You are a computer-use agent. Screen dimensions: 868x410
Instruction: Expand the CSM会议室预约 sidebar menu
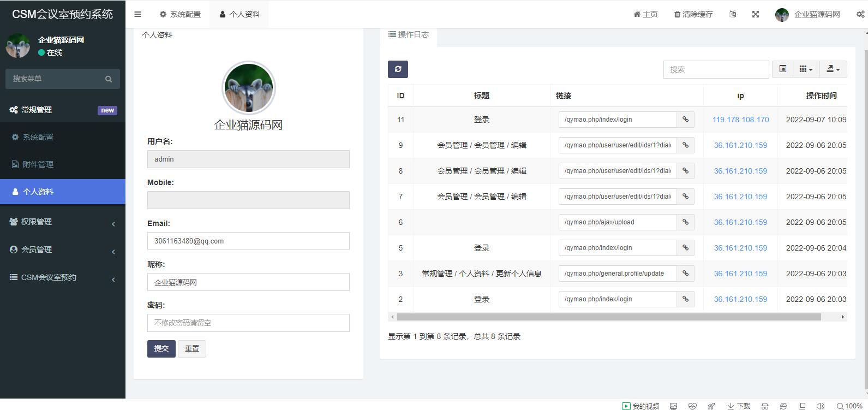point(63,277)
